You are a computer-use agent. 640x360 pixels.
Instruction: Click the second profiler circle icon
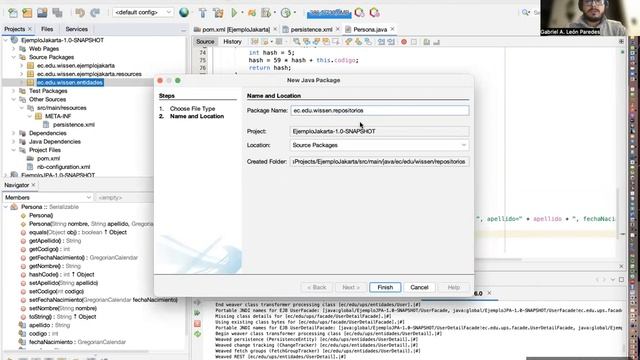pyautogui.click(x=374, y=13)
